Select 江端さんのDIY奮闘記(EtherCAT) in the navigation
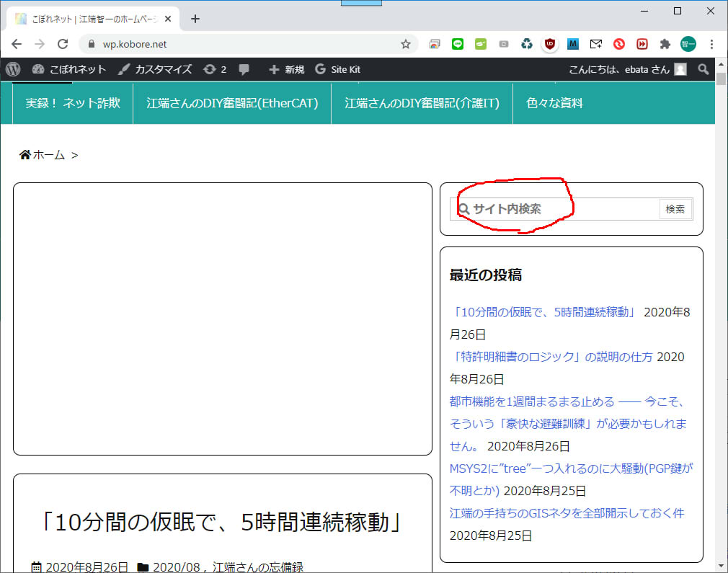Screen dimensions: 728x573 (232, 103)
